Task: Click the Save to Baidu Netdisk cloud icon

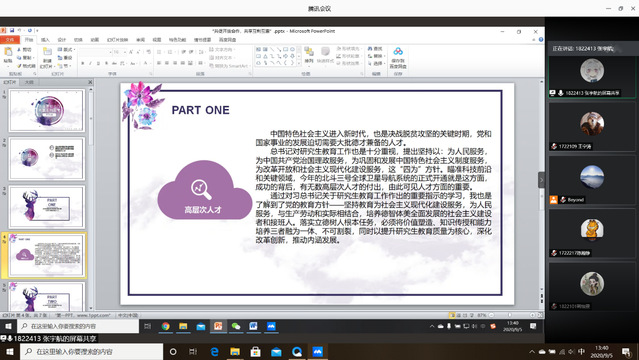Action: point(398,51)
